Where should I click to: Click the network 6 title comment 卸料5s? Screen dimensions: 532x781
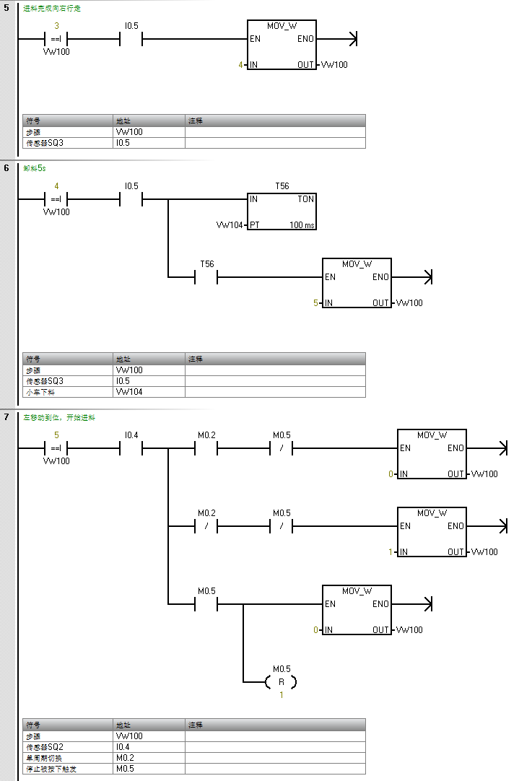[x=35, y=168]
